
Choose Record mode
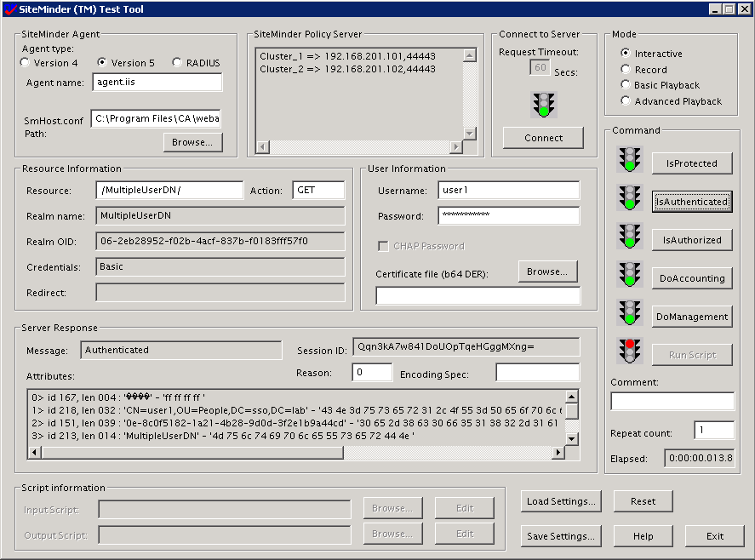[x=626, y=69]
